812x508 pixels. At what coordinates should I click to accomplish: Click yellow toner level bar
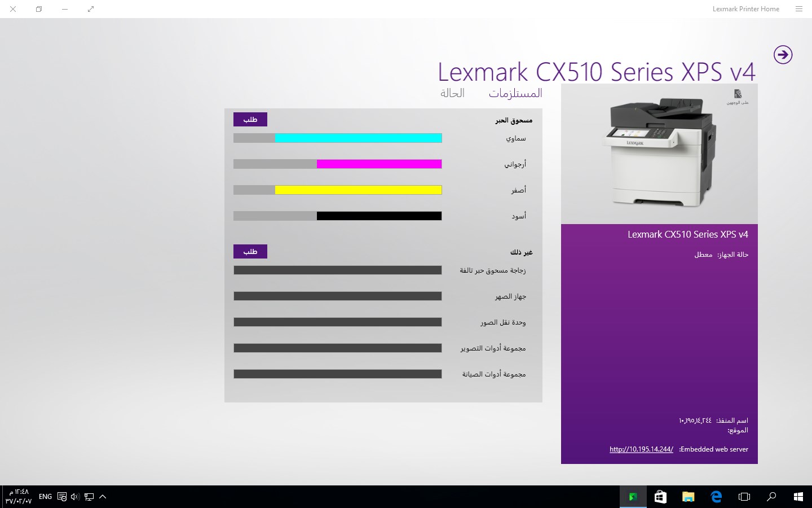click(338, 190)
